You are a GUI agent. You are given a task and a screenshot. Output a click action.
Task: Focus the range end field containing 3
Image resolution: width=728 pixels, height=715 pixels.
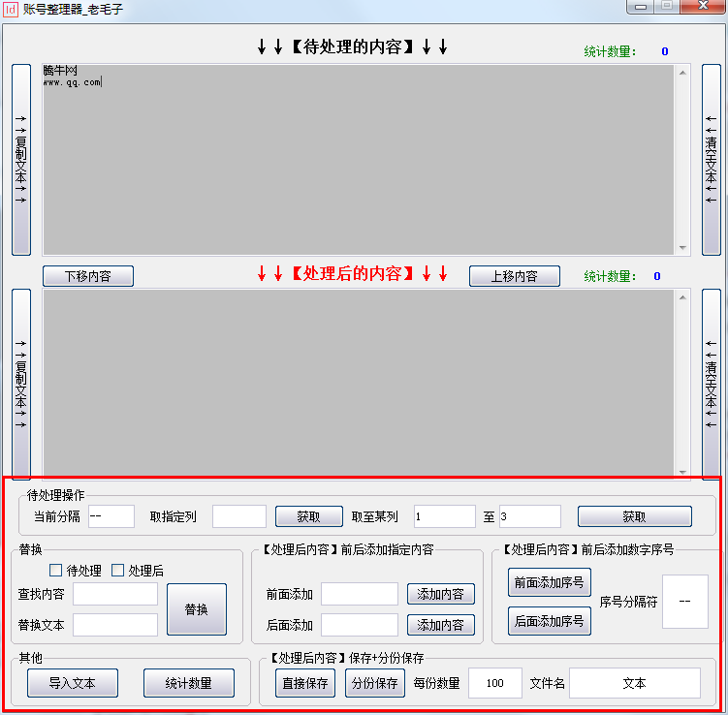click(x=530, y=516)
